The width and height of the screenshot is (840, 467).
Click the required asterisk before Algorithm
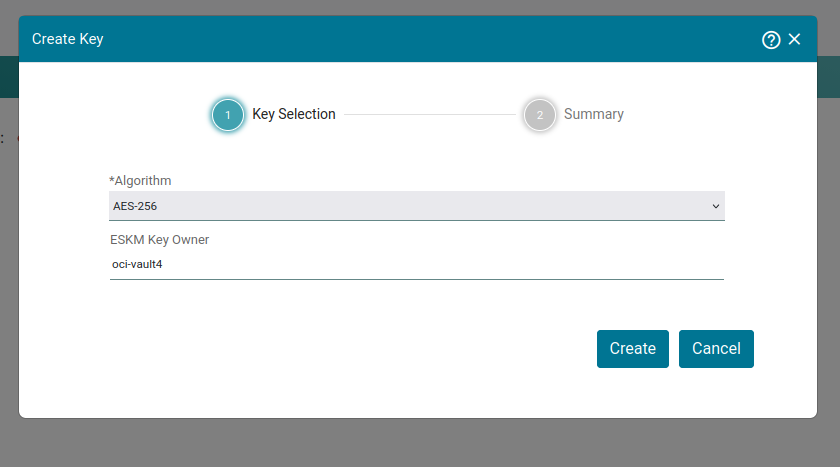pos(111,180)
